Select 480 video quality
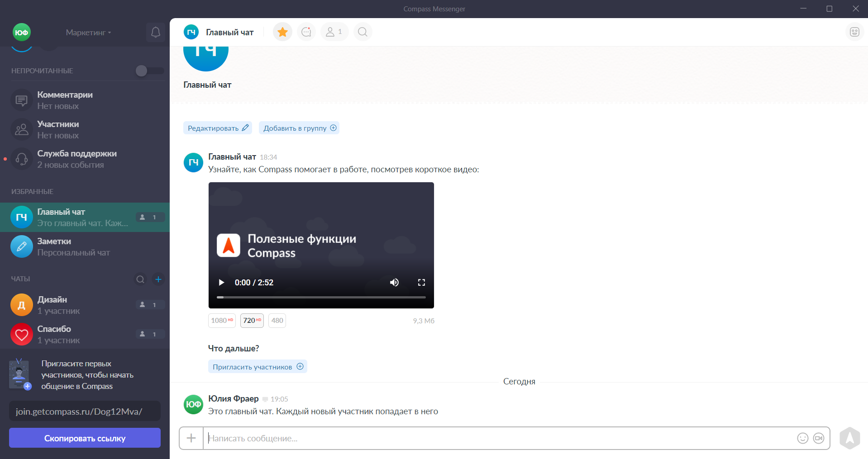 277,321
